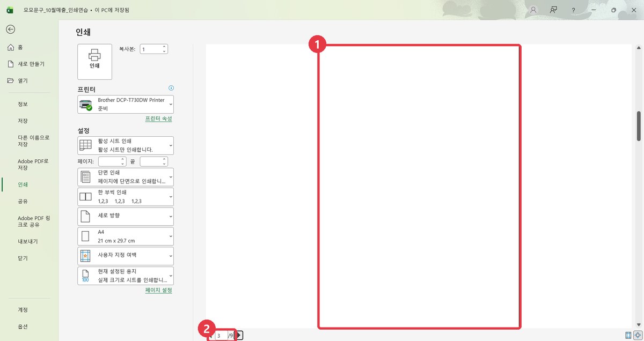Click the Excel app icon in title bar
Viewport: 644px width, 341px height.
tap(10, 10)
